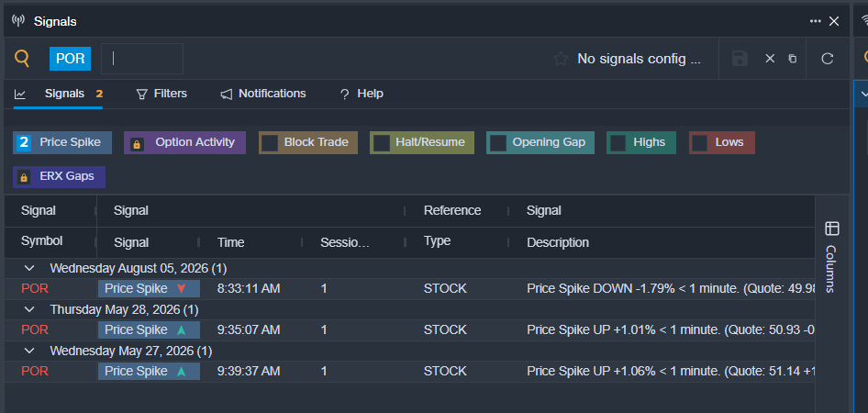Close the Signals panel

point(834,21)
